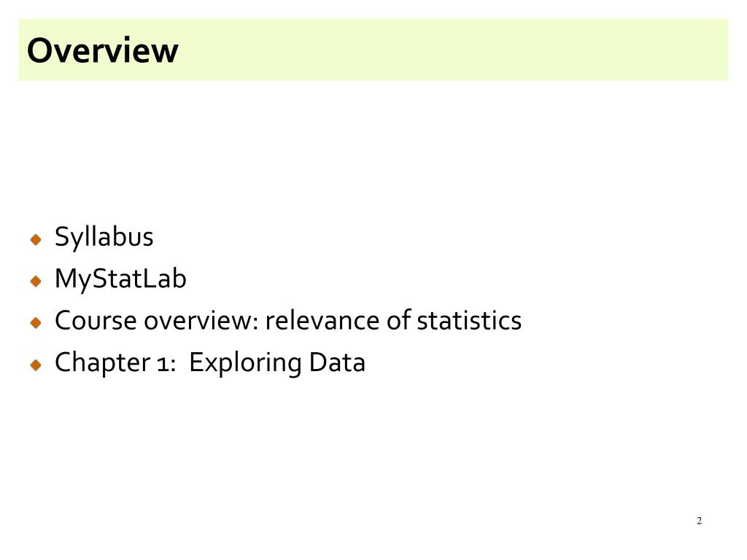Click the word of before statistics

point(399,320)
